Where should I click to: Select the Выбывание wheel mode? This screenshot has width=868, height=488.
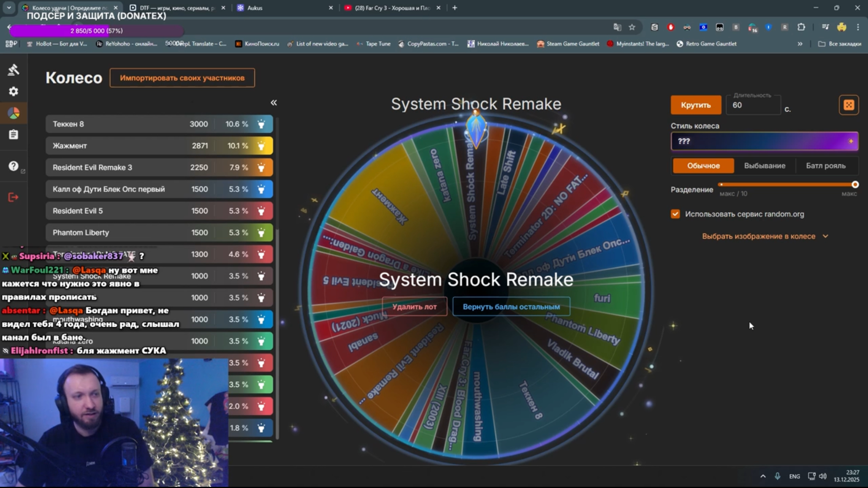click(764, 166)
